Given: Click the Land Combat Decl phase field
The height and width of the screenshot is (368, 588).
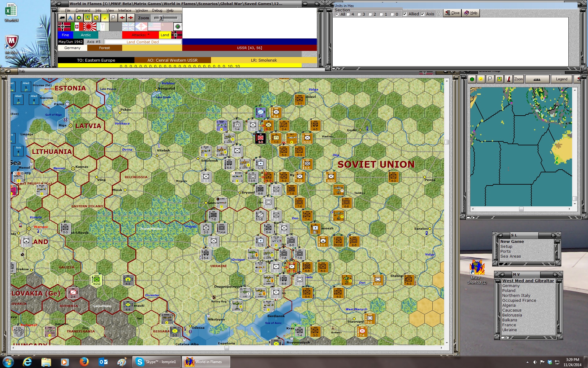Looking at the screenshot, I should tap(143, 42).
